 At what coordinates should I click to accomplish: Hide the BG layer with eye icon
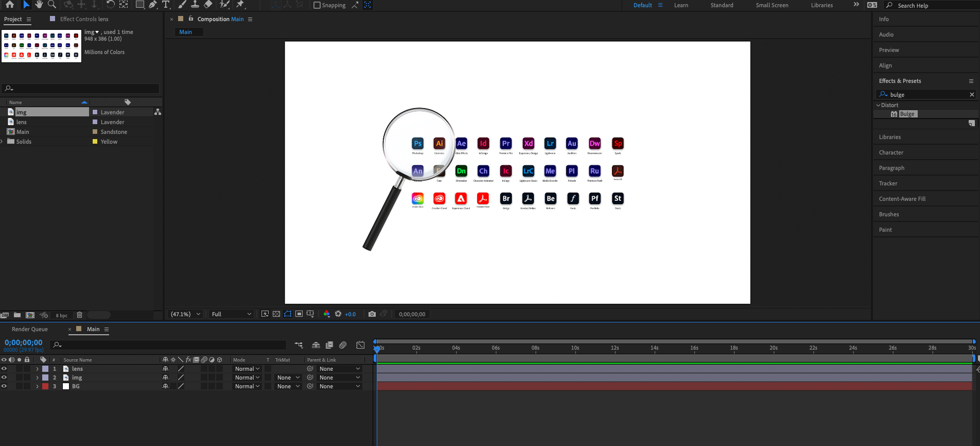[x=4, y=386]
